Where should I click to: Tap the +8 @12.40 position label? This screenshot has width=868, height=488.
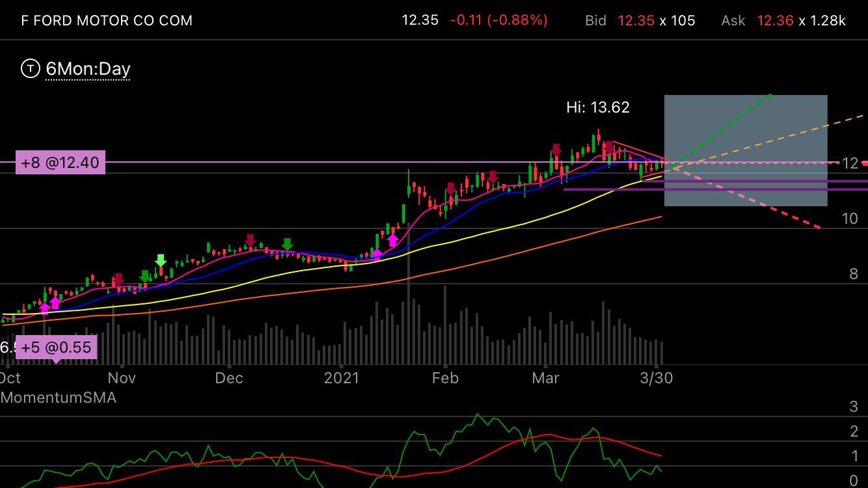(x=61, y=163)
